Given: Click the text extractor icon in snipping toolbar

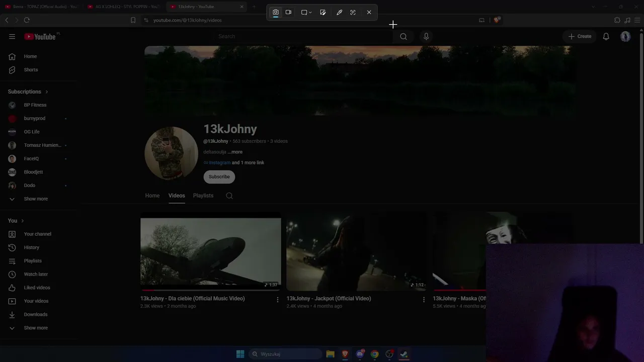Looking at the screenshot, I should [353, 12].
